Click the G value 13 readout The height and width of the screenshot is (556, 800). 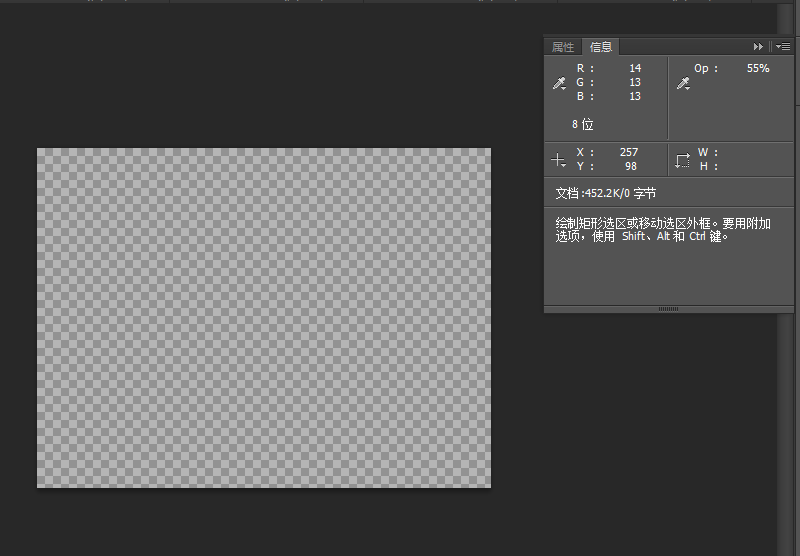pos(635,82)
